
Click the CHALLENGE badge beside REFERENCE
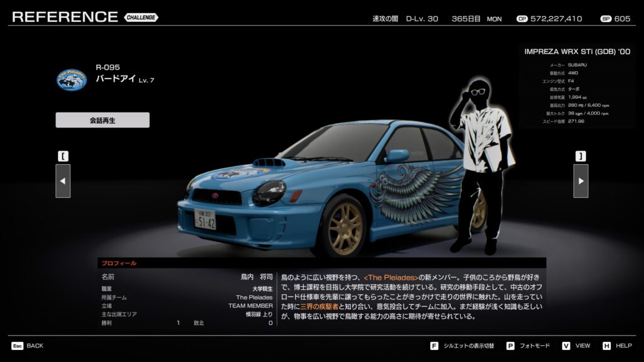pyautogui.click(x=142, y=17)
